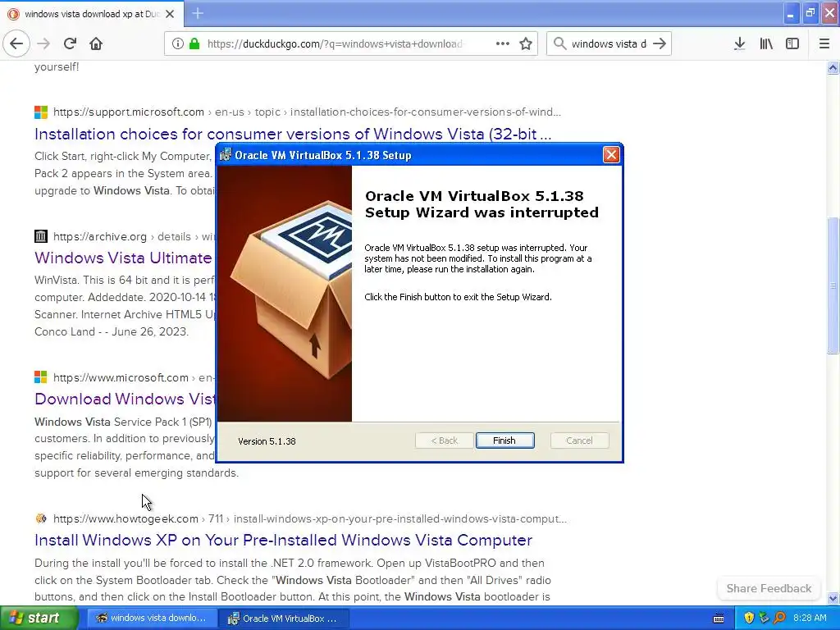This screenshot has height=630, width=840.
Task: Click the support.microsoft.com favicon
Action: (x=41, y=112)
